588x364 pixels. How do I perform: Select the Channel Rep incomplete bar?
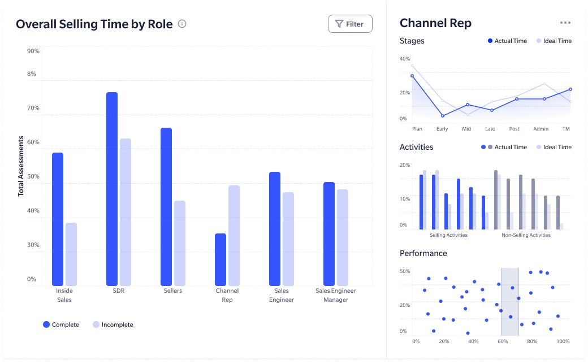234,236
